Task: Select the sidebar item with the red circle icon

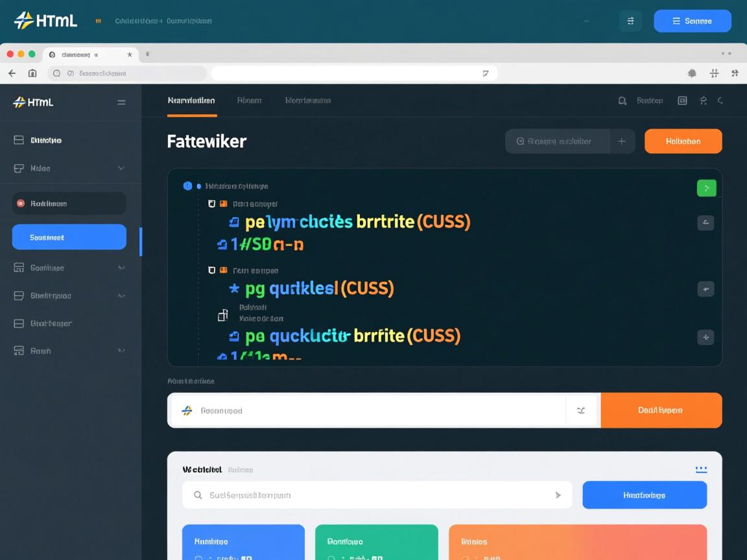Action: point(69,204)
